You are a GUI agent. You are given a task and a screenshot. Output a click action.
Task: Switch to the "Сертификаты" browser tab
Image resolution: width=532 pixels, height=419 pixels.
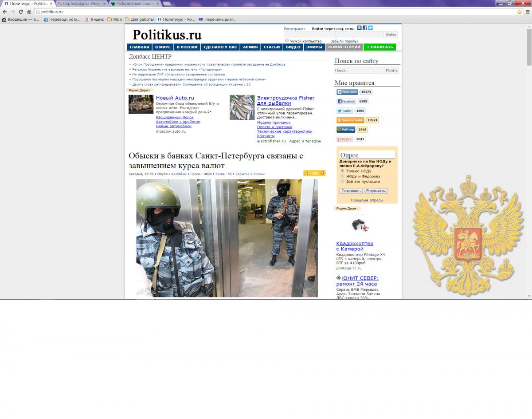(x=80, y=4)
